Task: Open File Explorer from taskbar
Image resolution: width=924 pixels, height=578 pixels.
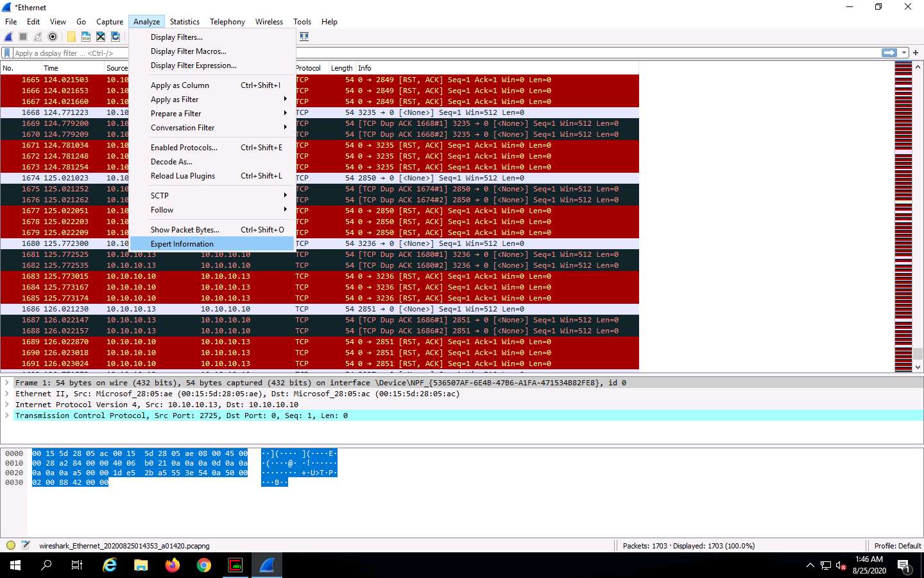Action: click(141, 565)
